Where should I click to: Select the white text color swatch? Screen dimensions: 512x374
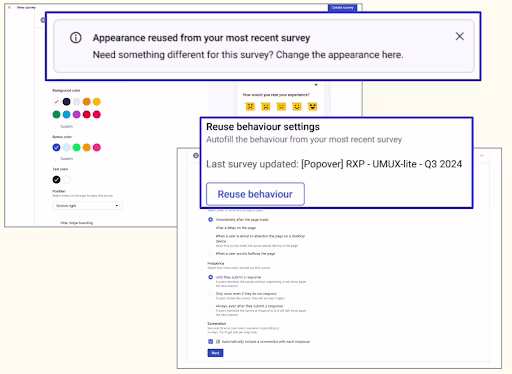tap(67, 179)
